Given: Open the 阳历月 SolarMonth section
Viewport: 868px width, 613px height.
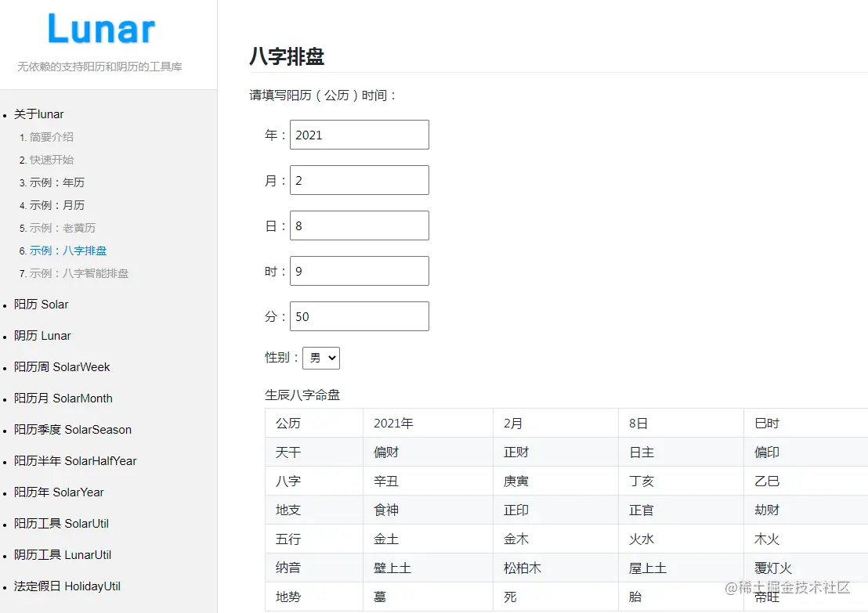Looking at the screenshot, I should [63, 398].
